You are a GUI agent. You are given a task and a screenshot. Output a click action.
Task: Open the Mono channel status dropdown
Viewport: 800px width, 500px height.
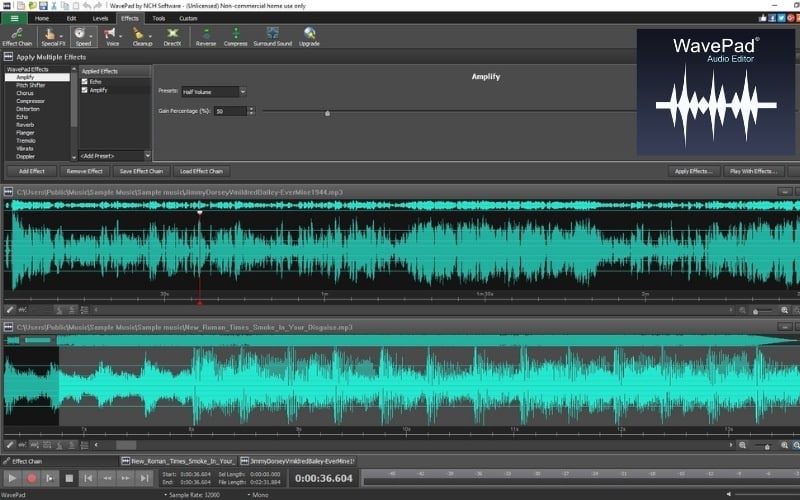(x=258, y=495)
